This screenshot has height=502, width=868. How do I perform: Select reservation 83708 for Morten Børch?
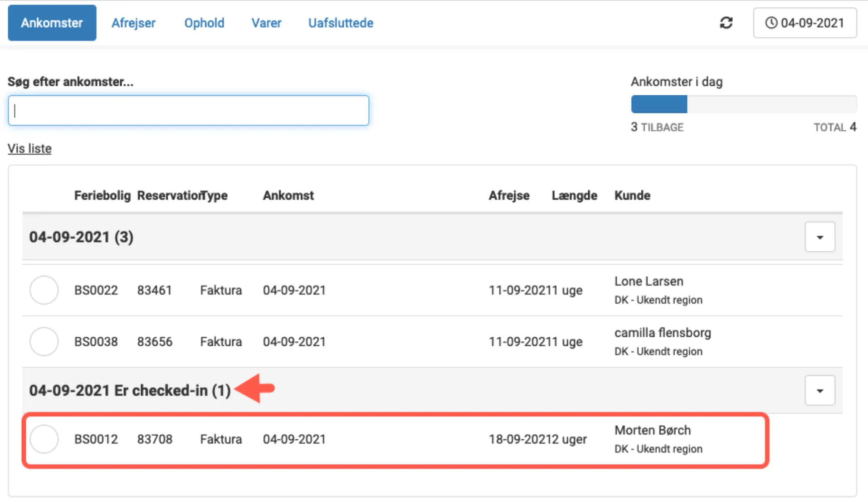pyautogui.click(x=155, y=439)
